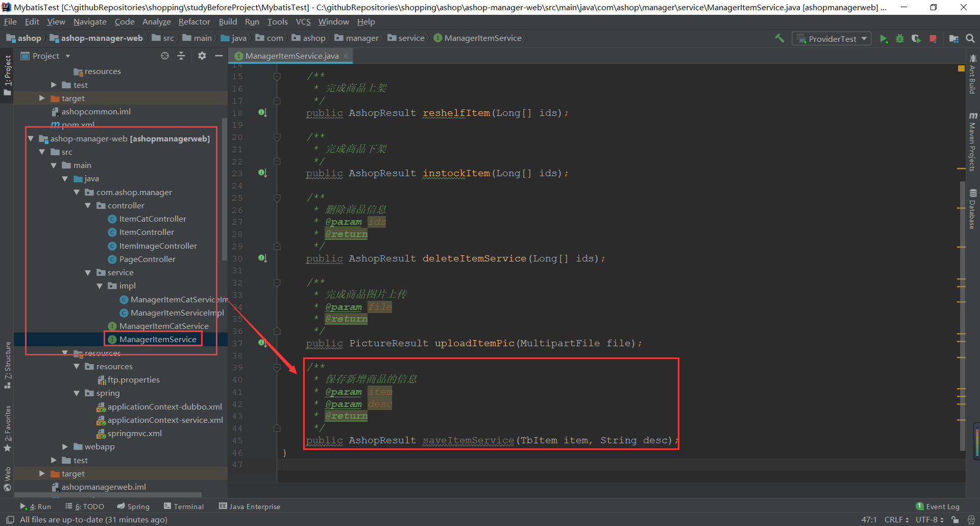Image resolution: width=980 pixels, height=526 pixels.
Task: Open the Ant Build side panel
Action: click(973, 74)
